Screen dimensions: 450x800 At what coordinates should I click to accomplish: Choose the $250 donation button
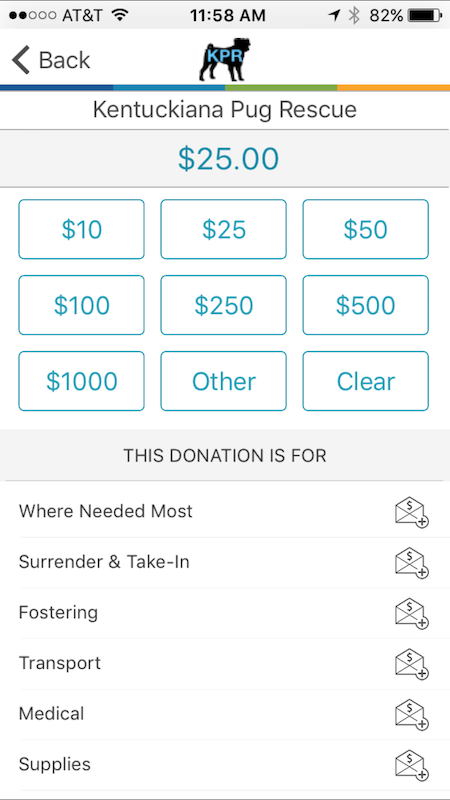pyautogui.click(x=223, y=305)
